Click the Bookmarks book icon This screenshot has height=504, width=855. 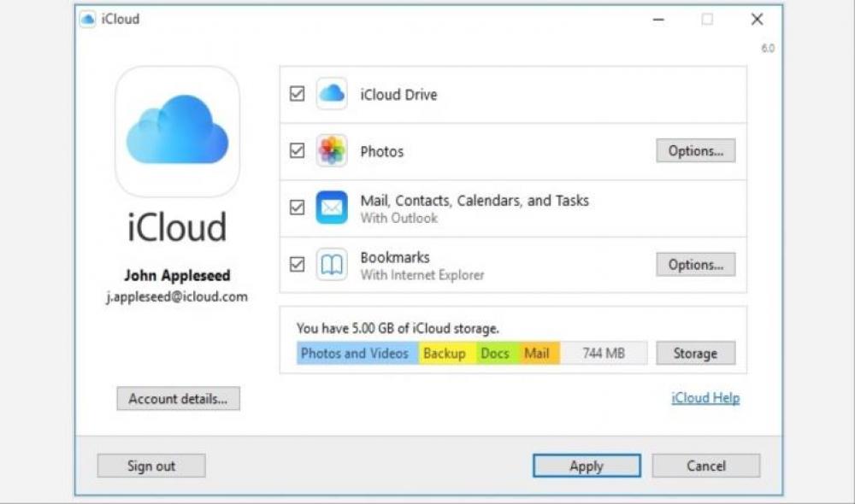tap(332, 265)
